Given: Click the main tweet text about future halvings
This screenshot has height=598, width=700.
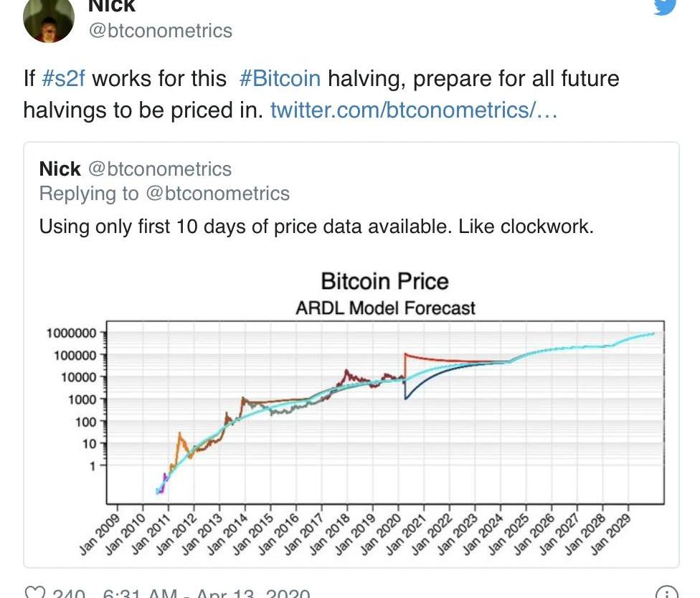Looking at the screenshot, I should click(321, 94).
